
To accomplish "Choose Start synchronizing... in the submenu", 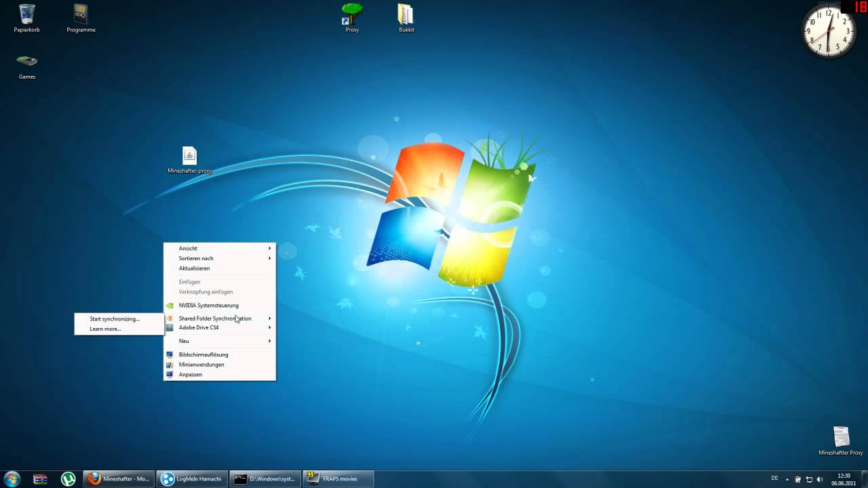I will pos(119,319).
